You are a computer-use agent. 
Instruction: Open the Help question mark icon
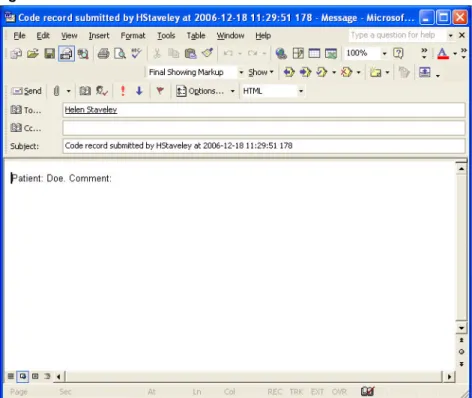[398, 53]
